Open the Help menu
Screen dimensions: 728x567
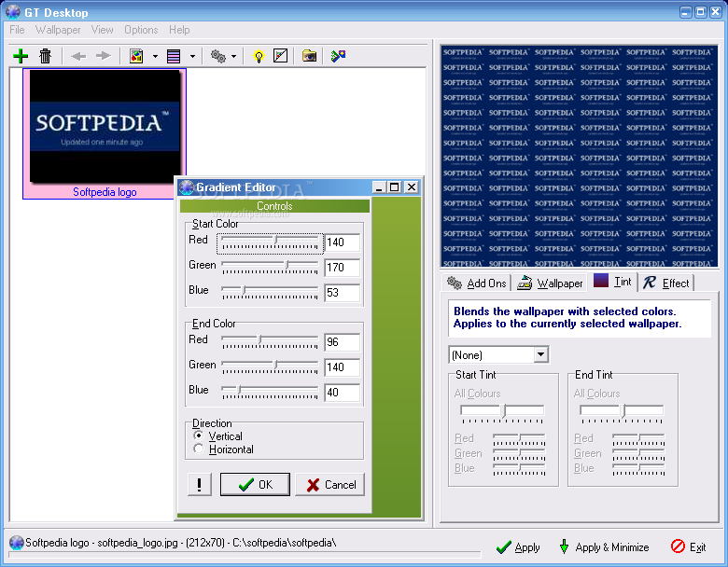(179, 30)
